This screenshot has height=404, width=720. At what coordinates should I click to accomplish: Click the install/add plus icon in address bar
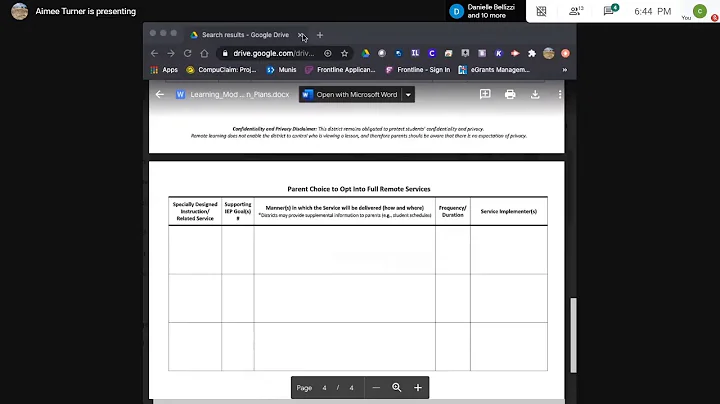pos(328,53)
